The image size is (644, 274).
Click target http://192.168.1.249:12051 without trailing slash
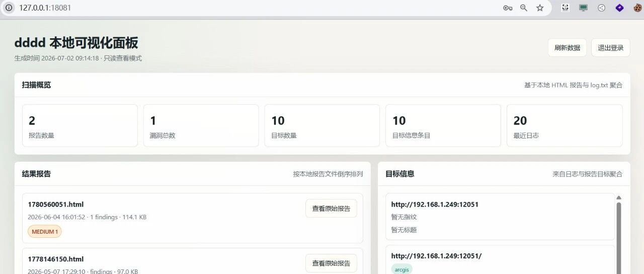point(435,204)
